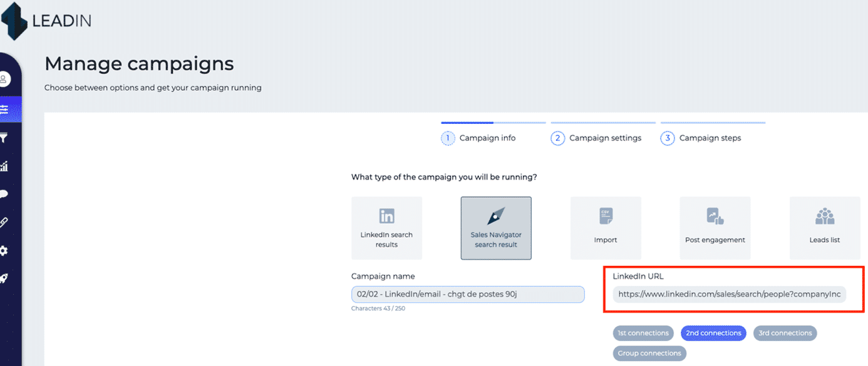Click the "Characters 43 / 250" counter text
The width and height of the screenshot is (868, 366).
[x=378, y=308]
